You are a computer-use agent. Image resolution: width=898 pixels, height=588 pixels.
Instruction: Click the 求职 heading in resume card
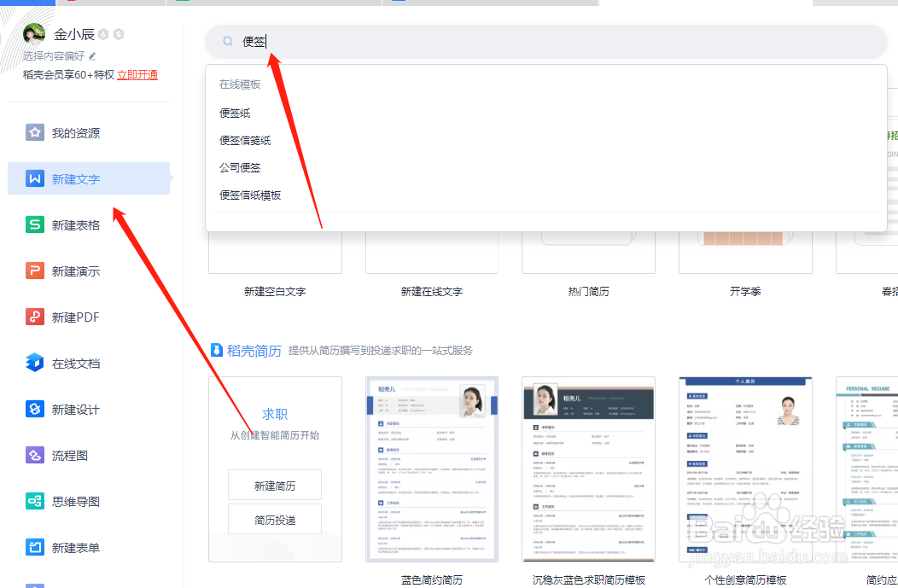pyautogui.click(x=275, y=414)
